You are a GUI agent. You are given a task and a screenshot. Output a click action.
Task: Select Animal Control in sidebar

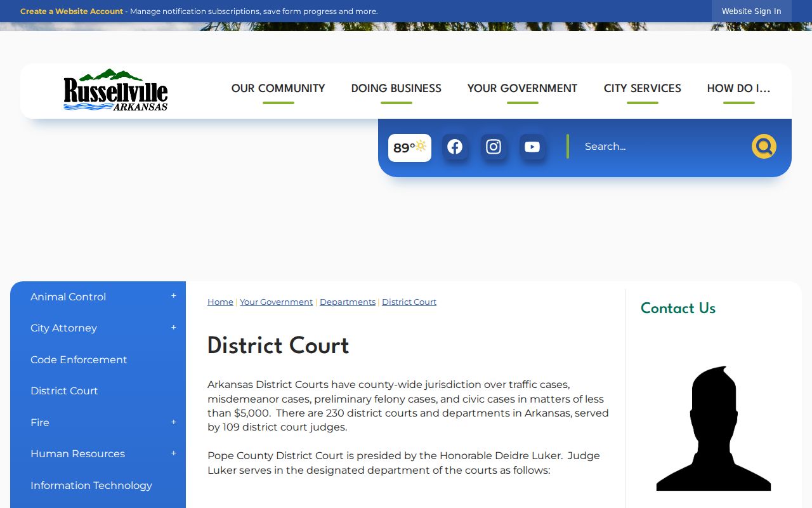click(x=69, y=297)
